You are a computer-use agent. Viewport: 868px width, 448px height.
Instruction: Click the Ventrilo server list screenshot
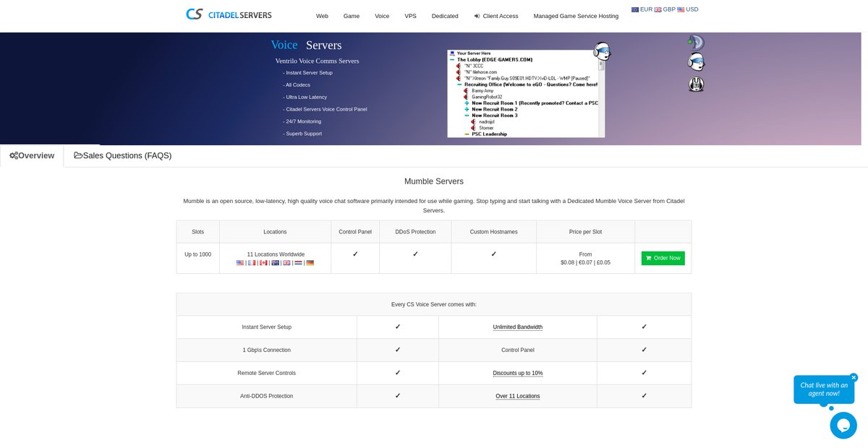pos(526,93)
